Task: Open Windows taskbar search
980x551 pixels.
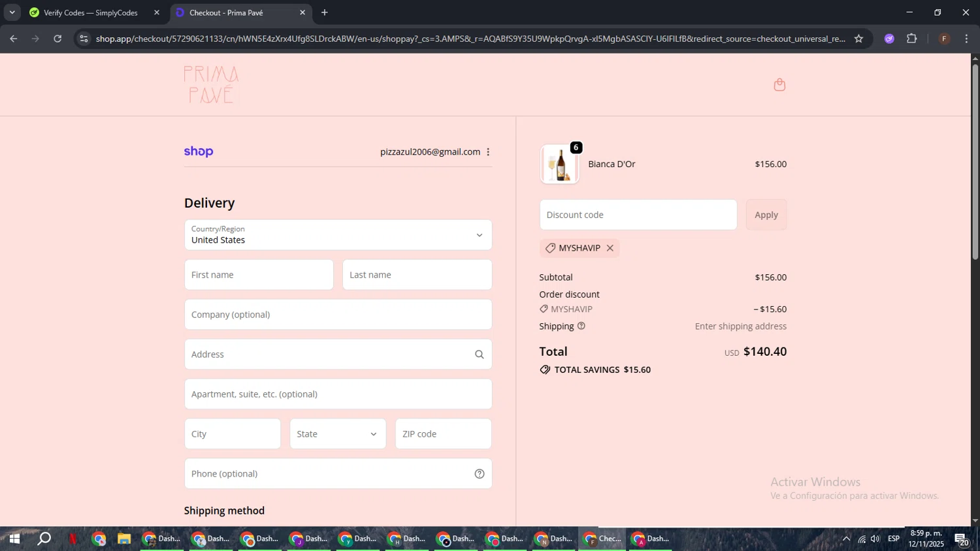Action: tap(44, 539)
